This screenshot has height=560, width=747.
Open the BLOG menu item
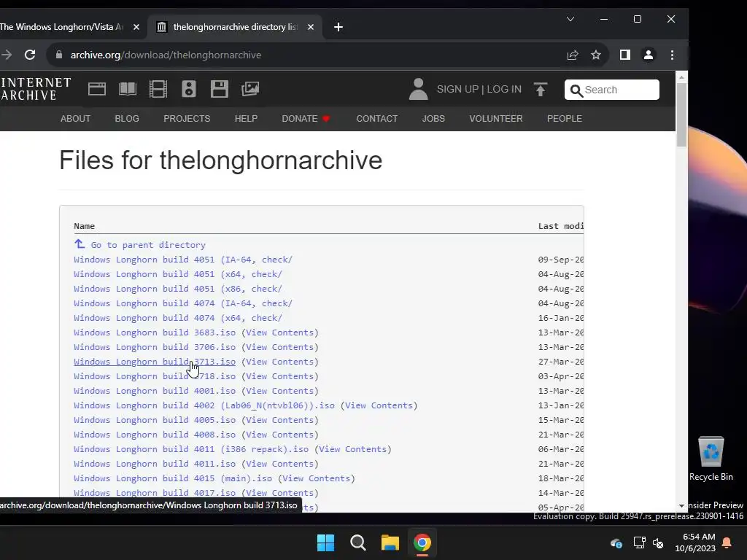[127, 119]
